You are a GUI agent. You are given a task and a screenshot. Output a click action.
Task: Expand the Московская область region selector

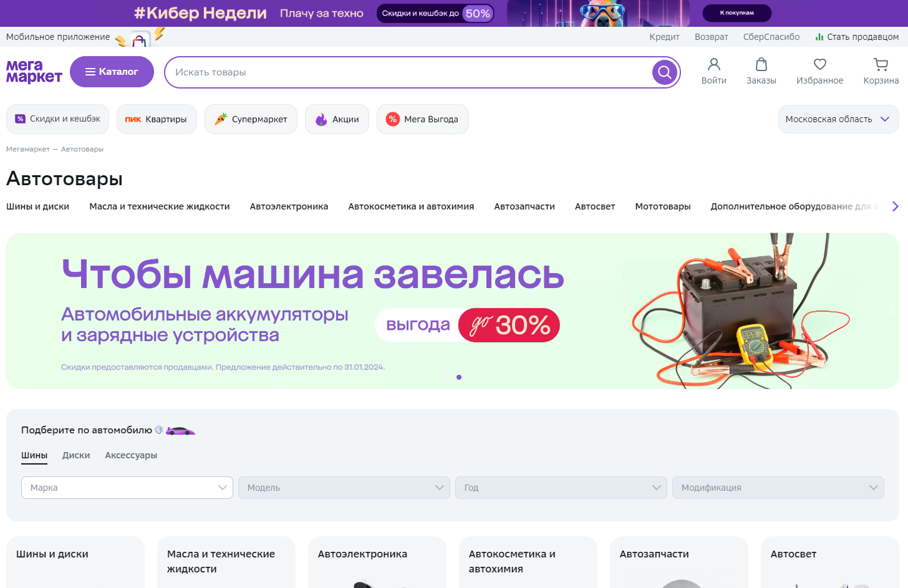pyautogui.click(x=838, y=119)
